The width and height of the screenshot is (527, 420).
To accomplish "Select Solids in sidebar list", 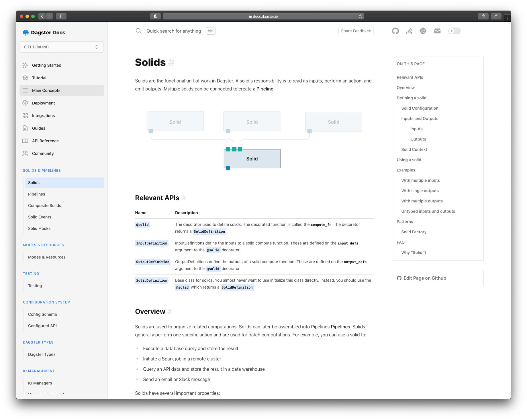I will 64,183.
